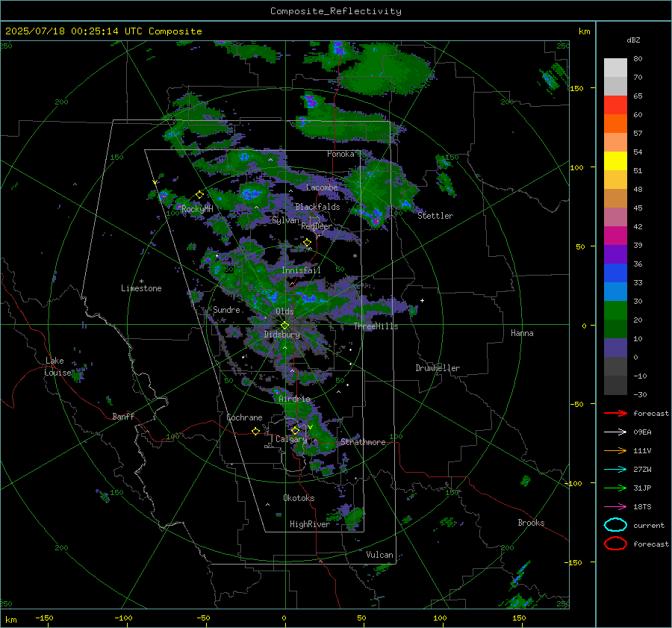Click the Lake Louise label
Screen dimensions: 672x628
57,367
